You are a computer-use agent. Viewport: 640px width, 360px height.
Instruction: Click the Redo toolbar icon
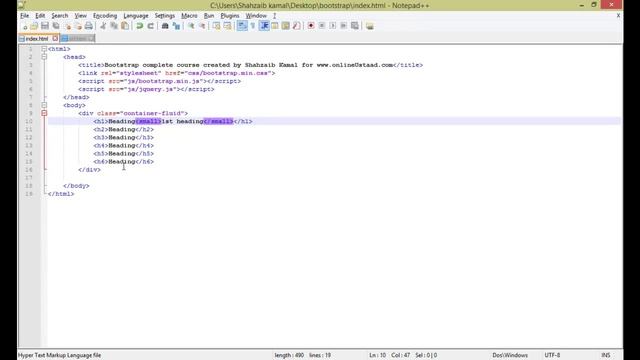click(151, 26)
